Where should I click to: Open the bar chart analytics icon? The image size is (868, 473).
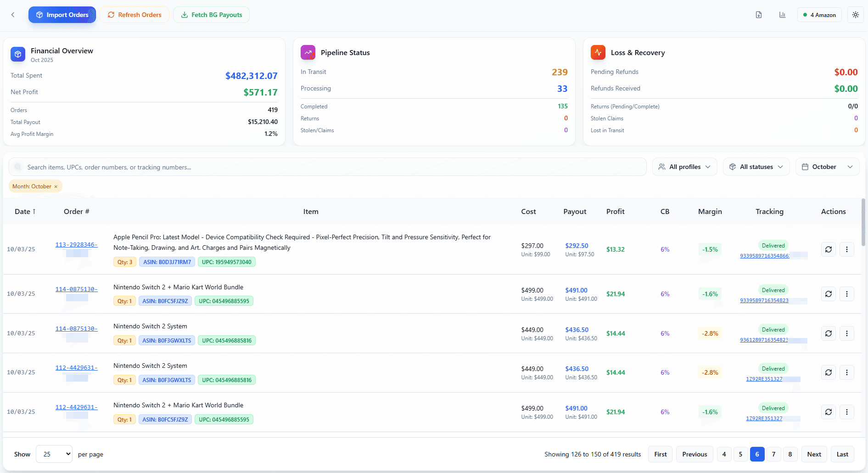[782, 15]
